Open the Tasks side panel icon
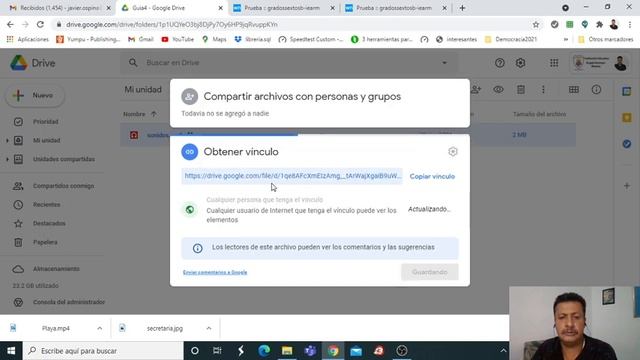The width and height of the screenshot is (640, 360). click(x=627, y=144)
